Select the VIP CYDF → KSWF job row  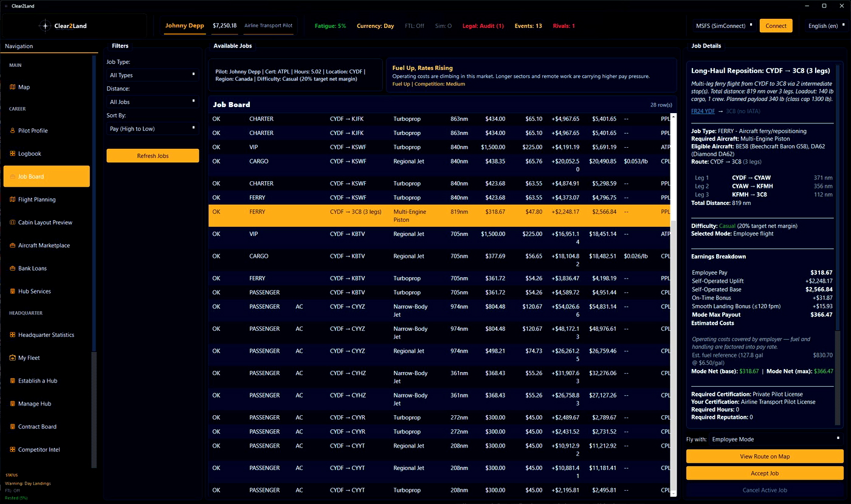pyautogui.click(x=439, y=147)
